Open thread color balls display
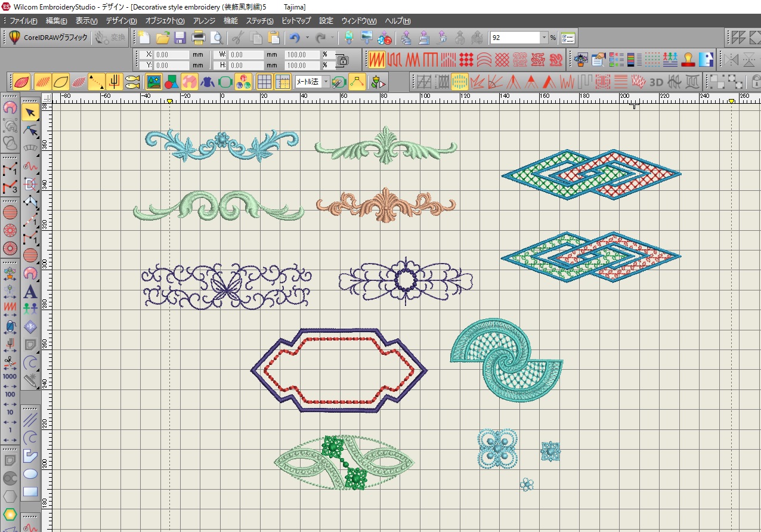Screen dimensions: 761x532 click(243, 82)
